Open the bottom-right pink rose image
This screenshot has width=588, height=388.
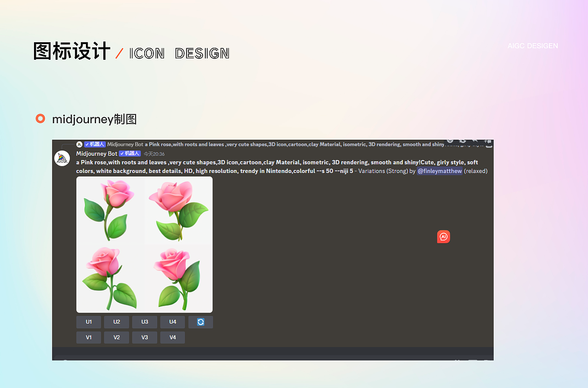coord(178,278)
